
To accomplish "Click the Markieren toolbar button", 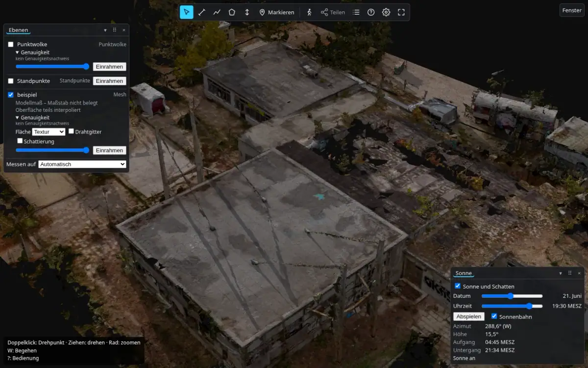I will click(277, 12).
